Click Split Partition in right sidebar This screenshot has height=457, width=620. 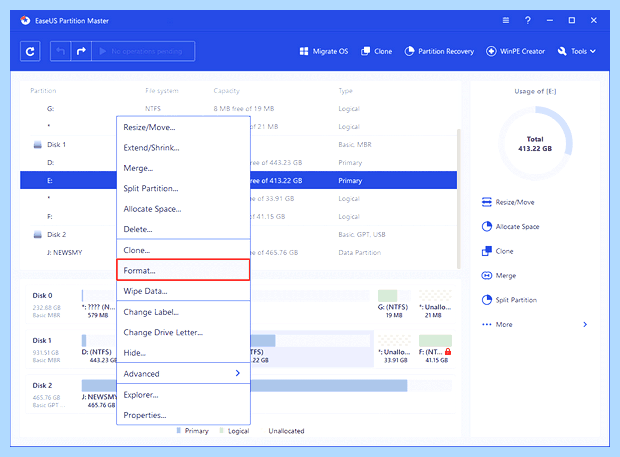(509, 300)
